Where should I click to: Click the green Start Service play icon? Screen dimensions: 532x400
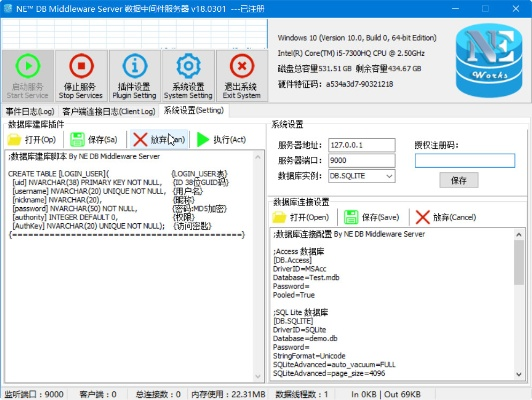28,66
